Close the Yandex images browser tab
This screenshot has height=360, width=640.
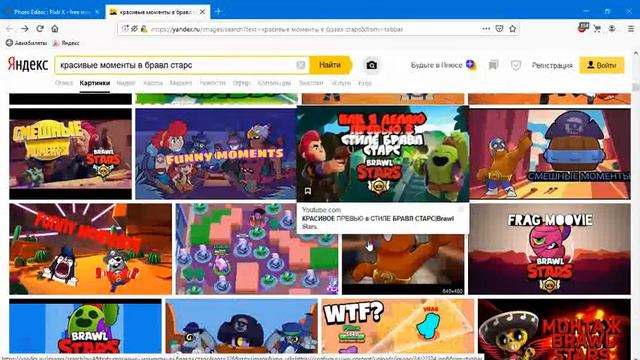coord(202,12)
